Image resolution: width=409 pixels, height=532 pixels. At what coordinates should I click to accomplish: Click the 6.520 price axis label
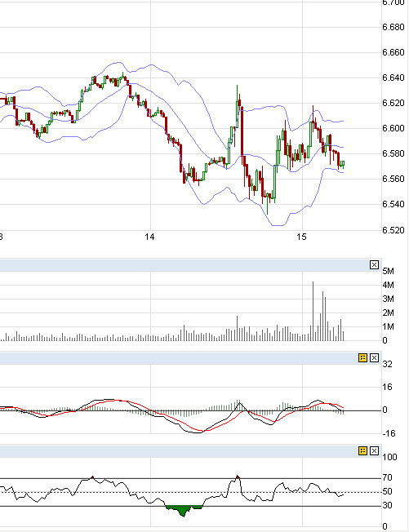point(393,230)
